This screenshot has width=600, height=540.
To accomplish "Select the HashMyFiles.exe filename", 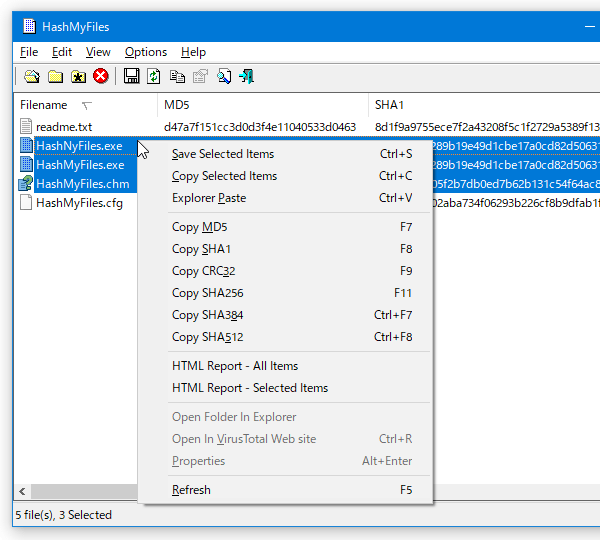I will pyautogui.click(x=80, y=165).
